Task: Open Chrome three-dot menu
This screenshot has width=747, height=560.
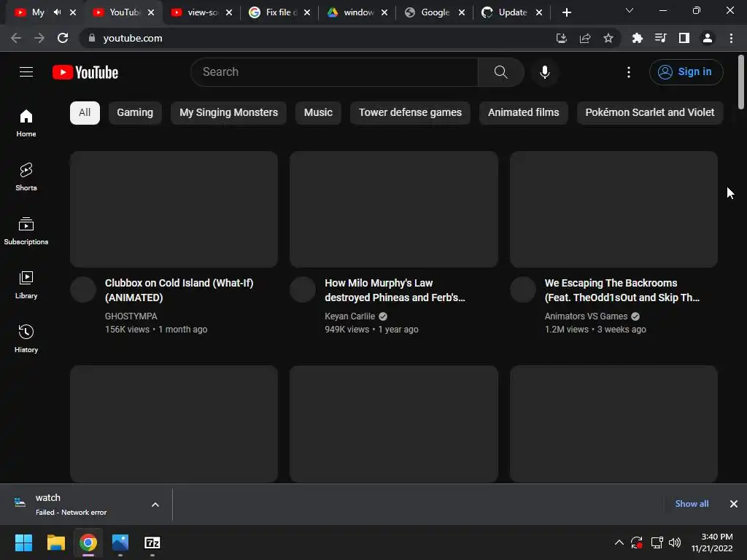Action: 731,38
